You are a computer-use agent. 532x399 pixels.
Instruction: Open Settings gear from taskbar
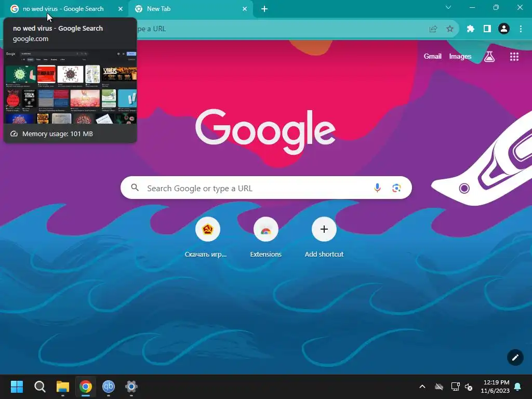point(131,387)
